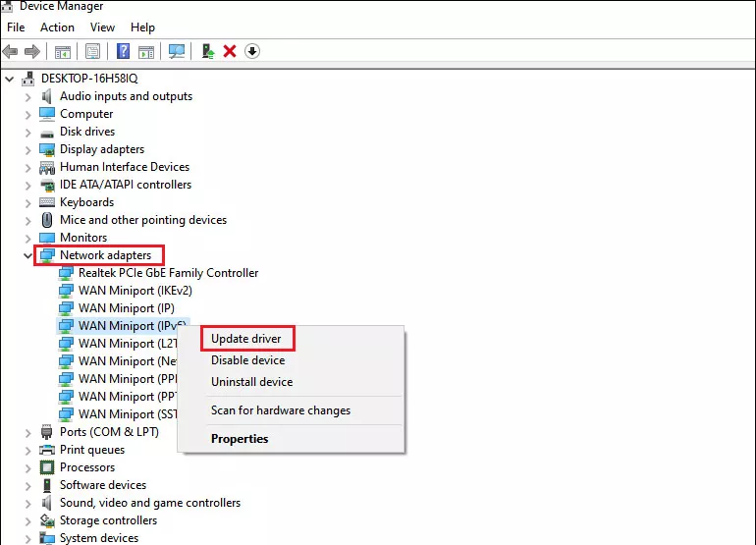Choose Disable device in context menu
Viewport: 756px width, 545px height.
click(248, 360)
